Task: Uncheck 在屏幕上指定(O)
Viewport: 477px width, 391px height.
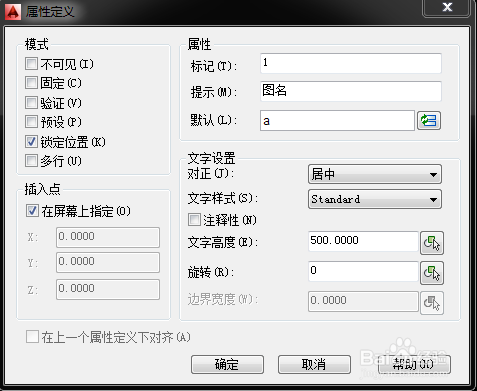Action: coord(32,211)
